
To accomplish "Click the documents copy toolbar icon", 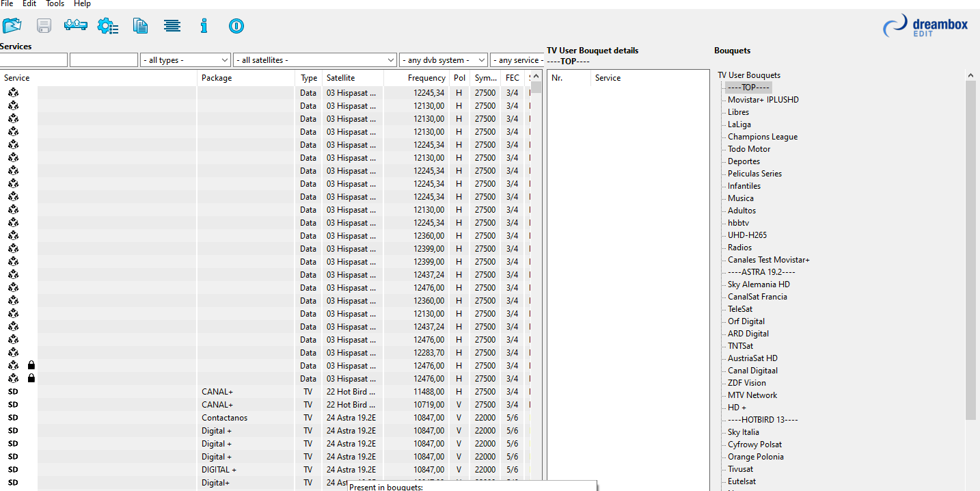I will coord(140,26).
